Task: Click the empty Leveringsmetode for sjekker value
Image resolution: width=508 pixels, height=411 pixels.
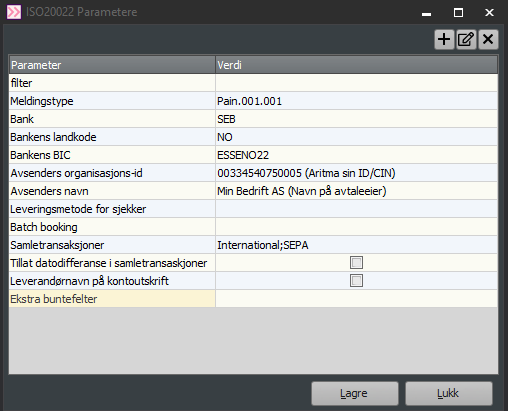Action: pyautogui.click(x=356, y=209)
